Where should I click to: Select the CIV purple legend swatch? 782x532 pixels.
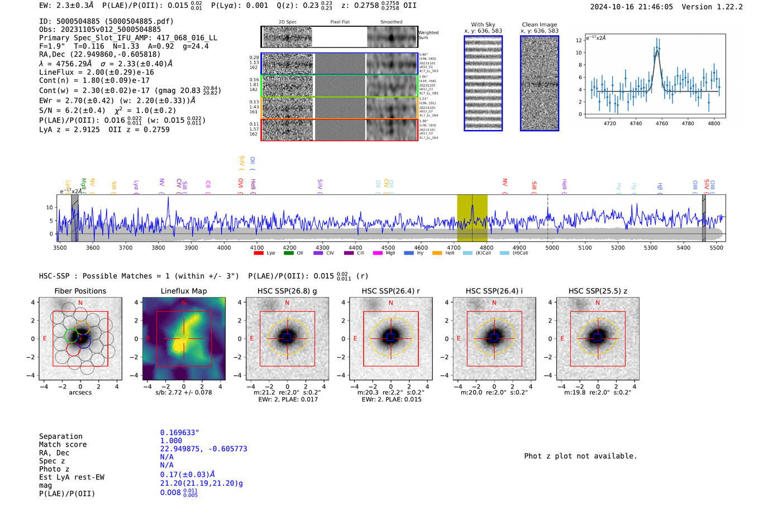tap(318, 253)
